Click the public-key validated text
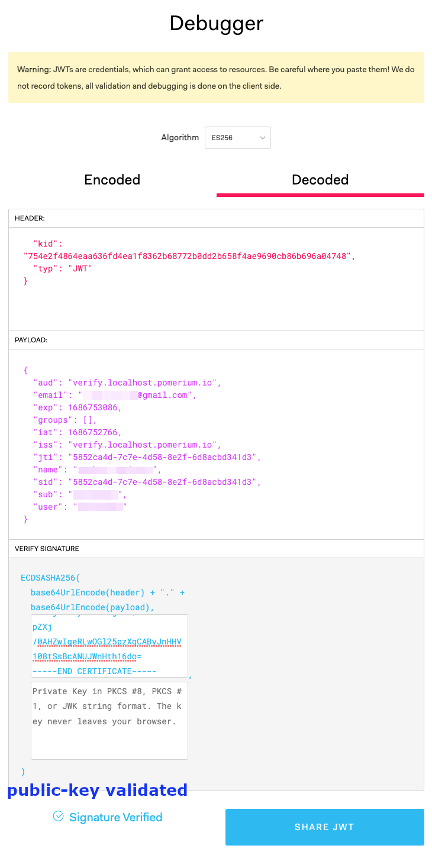432x868 pixels. pyautogui.click(x=98, y=790)
